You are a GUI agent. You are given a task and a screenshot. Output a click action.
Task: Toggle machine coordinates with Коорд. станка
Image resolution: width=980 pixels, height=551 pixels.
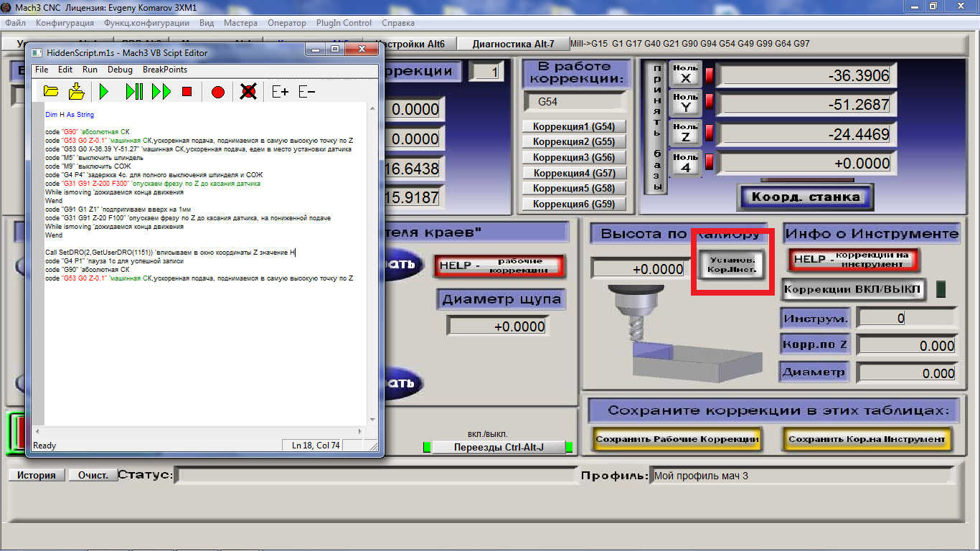point(805,197)
